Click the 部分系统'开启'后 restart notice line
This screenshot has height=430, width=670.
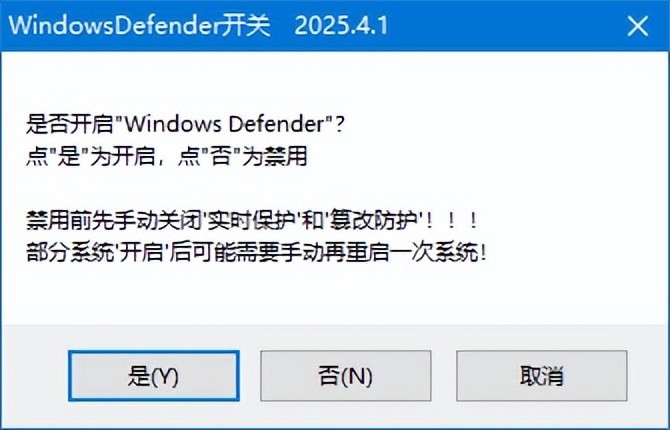pyautogui.click(x=256, y=252)
